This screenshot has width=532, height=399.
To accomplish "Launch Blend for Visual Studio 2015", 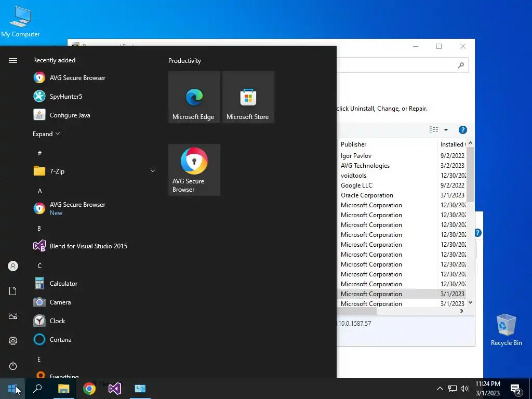I will [x=95, y=246].
